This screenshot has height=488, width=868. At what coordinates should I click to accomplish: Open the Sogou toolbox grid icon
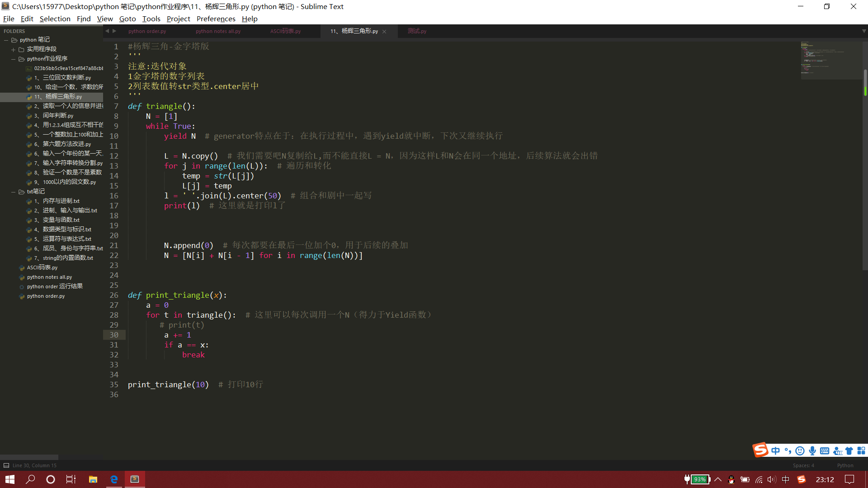(861, 450)
